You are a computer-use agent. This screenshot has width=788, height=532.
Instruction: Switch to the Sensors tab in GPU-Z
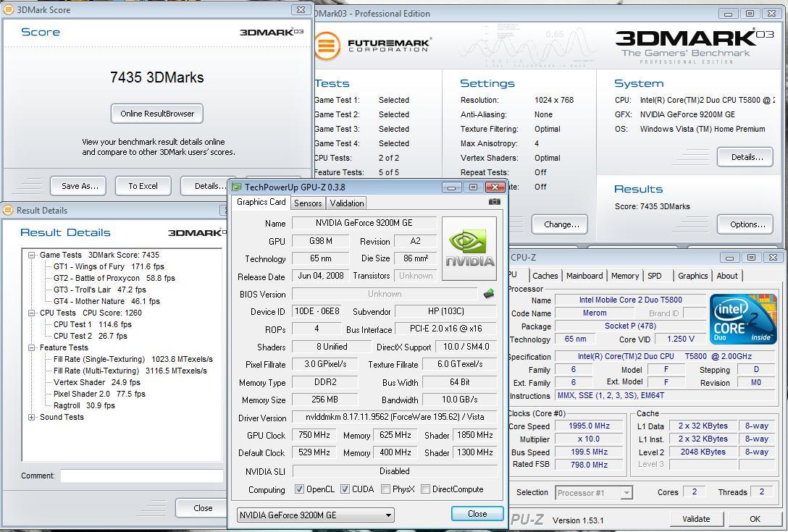click(x=308, y=203)
